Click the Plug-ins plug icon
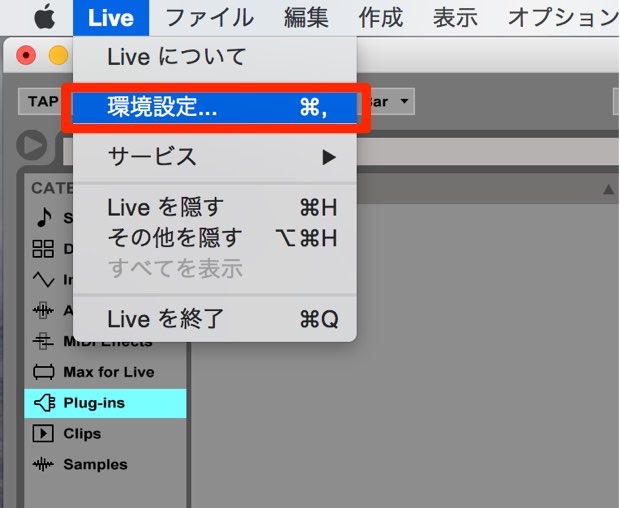This screenshot has height=508, width=620. 44,403
